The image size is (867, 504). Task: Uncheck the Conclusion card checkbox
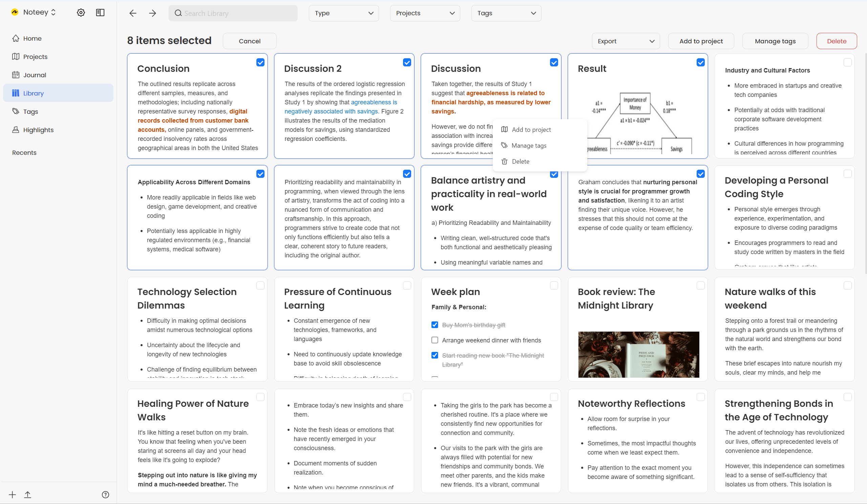(x=260, y=62)
